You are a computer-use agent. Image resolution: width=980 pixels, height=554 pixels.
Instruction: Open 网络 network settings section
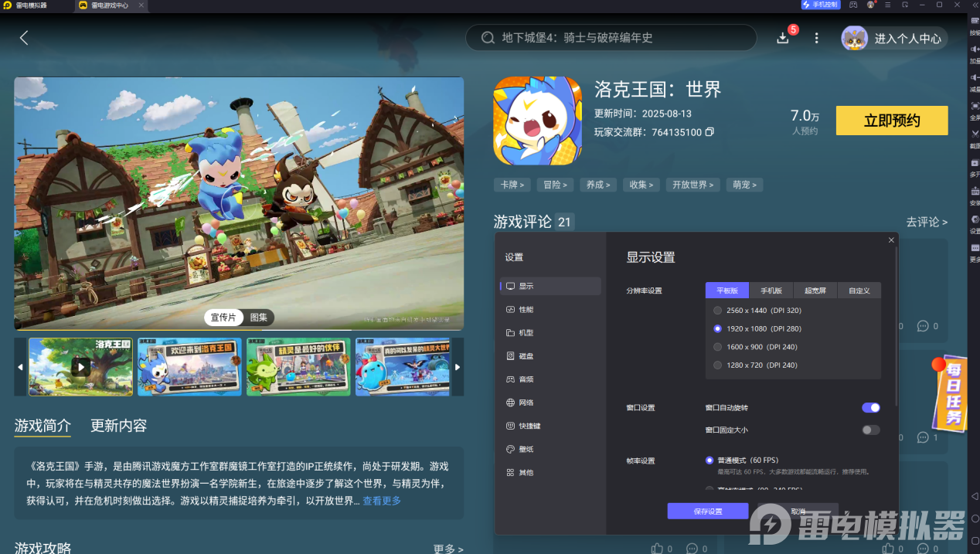(550, 402)
